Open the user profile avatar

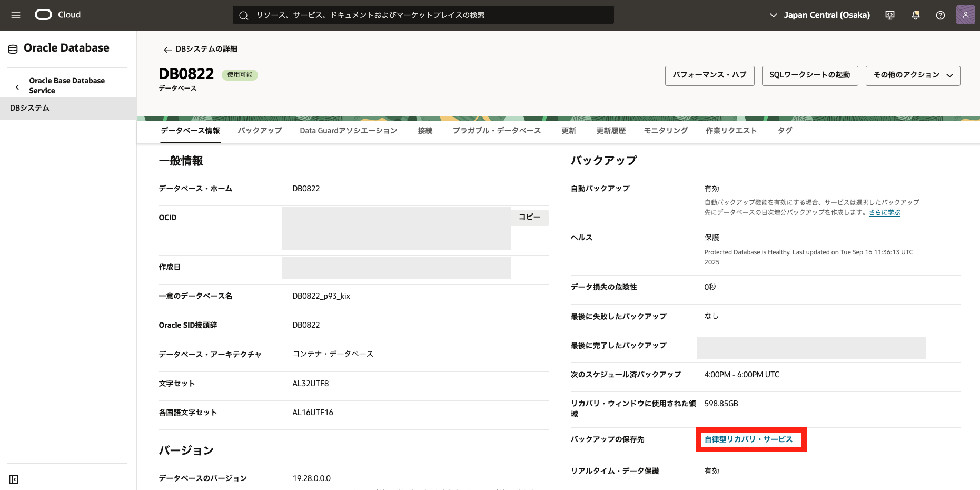click(965, 15)
